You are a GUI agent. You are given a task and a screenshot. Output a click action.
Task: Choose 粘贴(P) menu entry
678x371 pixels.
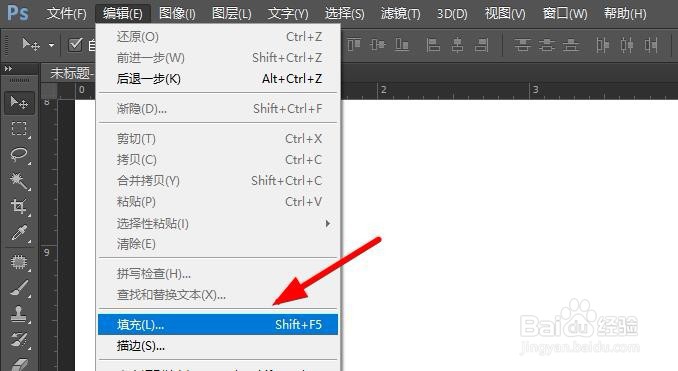[x=218, y=201]
